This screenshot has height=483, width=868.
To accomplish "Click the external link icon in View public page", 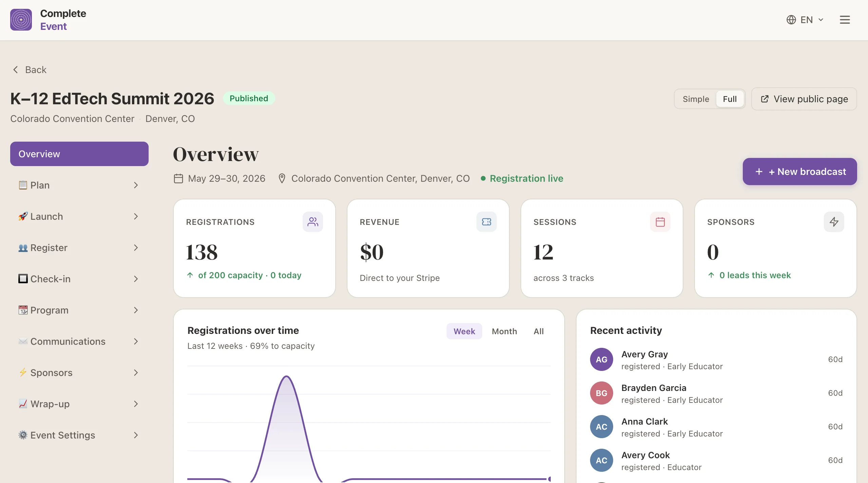I will click(x=765, y=99).
